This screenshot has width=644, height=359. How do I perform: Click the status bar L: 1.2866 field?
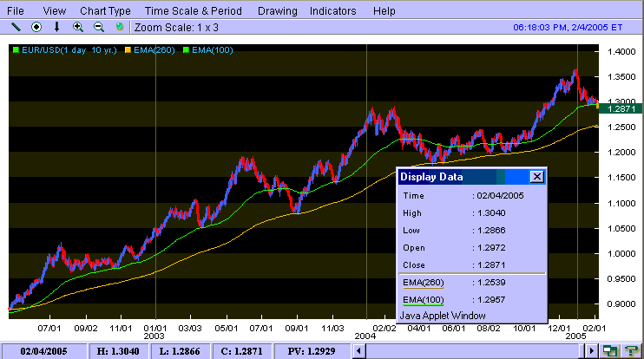click(x=180, y=351)
